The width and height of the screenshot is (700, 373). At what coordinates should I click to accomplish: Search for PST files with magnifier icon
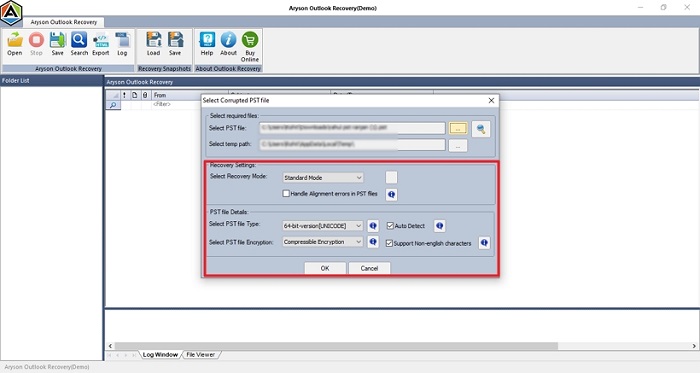point(481,129)
